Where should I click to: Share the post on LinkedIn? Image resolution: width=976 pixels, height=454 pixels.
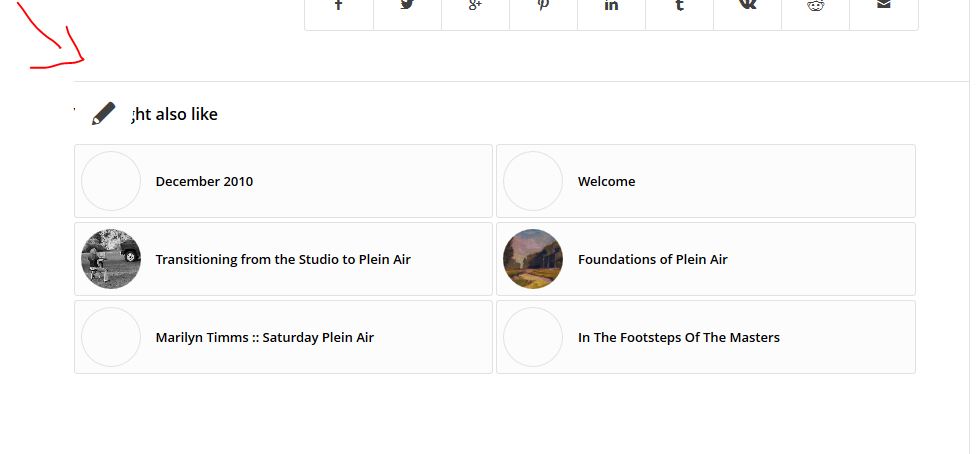611,6
